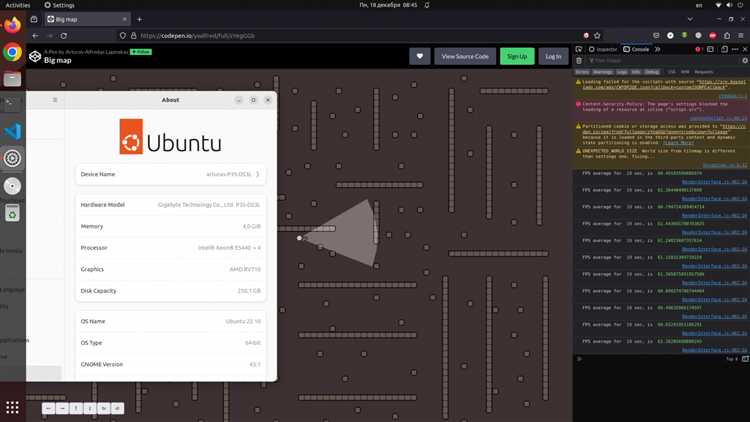Open the list all tabs dropdown arrow
This screenshot has width=750, height=422.
(x=690, y=19)
